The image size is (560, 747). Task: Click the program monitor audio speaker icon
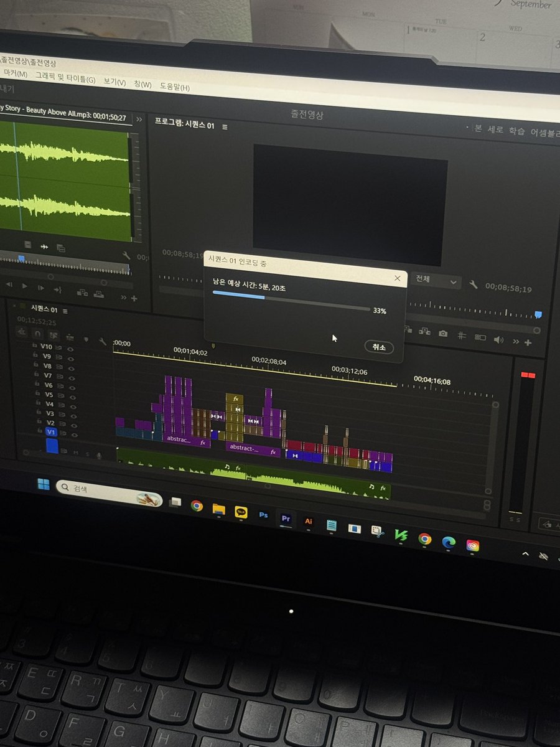pos(498,340)
